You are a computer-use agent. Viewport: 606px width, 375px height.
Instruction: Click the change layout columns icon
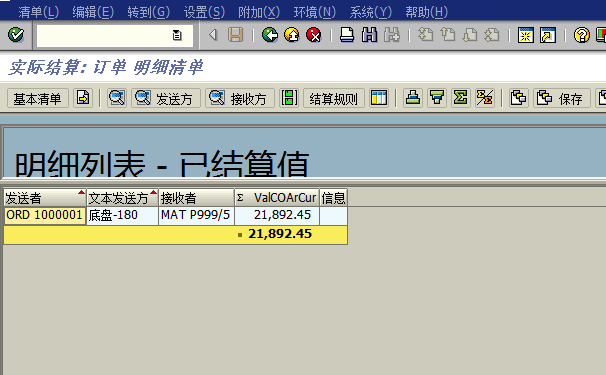(x=379, y=98)
